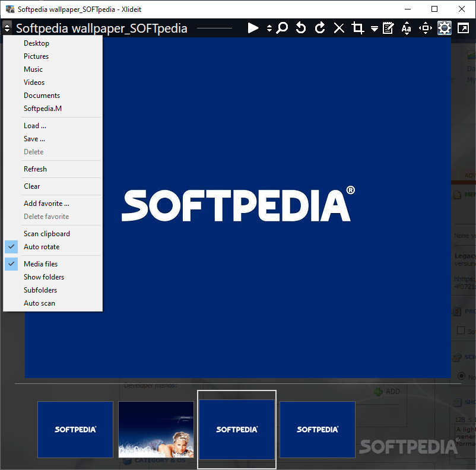Open the crop options dropdown arrow
This screenshot has width=476, height=470.
[374, 28]
